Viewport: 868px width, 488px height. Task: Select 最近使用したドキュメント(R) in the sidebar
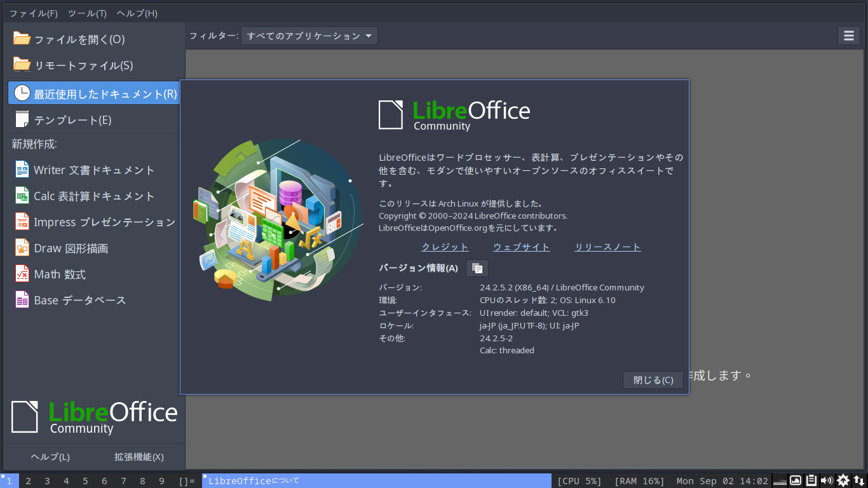[x=95, y=93]
